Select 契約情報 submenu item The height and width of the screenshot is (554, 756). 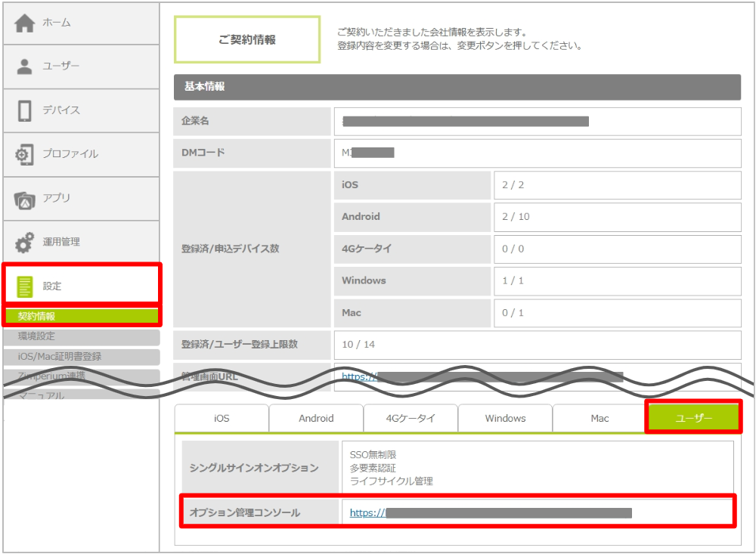(x=81, y=316)
